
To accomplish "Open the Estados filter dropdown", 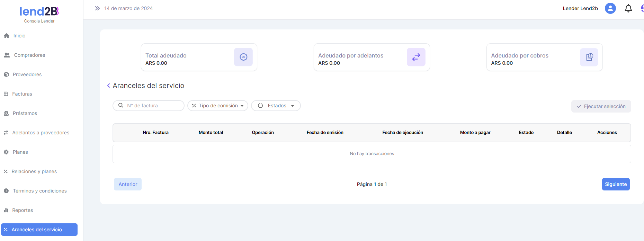I will pyautogui.click(x=276, y=106).
